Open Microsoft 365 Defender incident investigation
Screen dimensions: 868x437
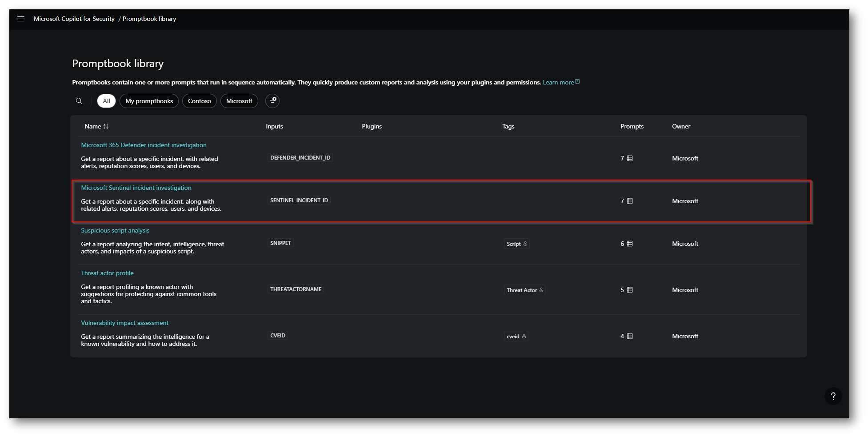tap(144, 145)
